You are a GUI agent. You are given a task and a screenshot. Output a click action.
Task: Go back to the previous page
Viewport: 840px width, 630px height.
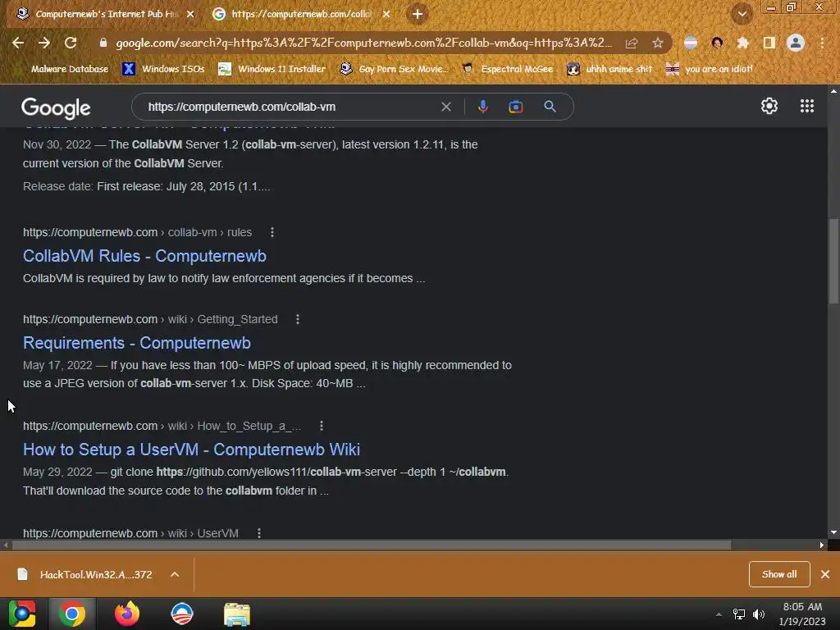pyautogui.click(x=18, y=43)
